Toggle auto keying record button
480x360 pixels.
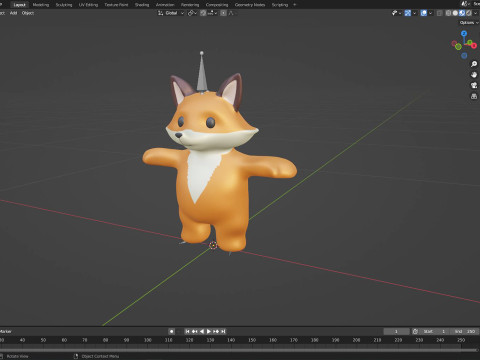tap(171, 331)
